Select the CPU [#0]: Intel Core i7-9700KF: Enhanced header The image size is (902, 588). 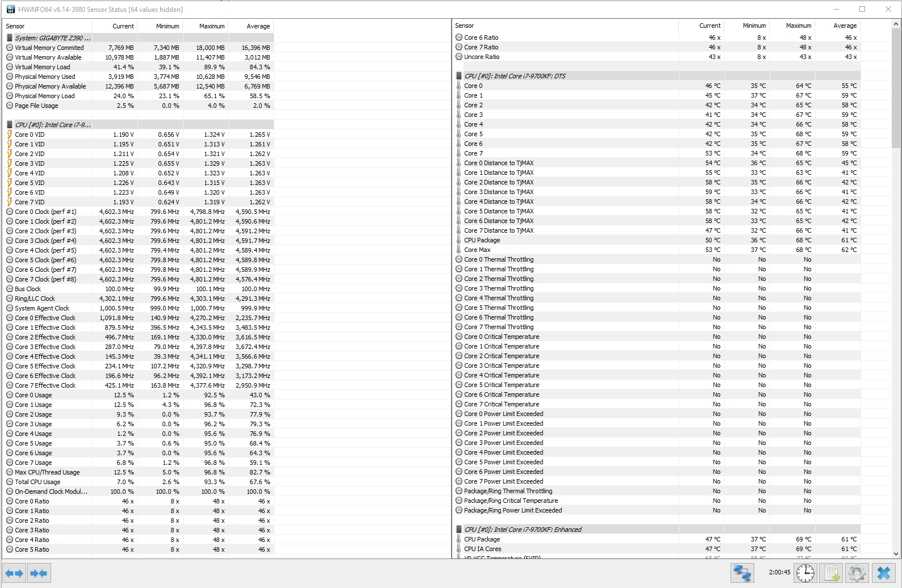click(657, 530)
